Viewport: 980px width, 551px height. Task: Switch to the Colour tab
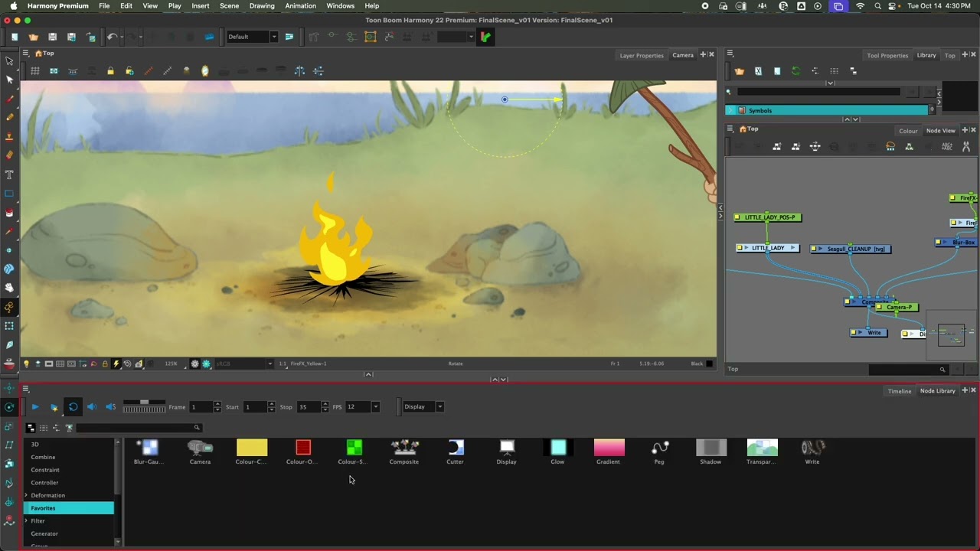click(908, 131)
